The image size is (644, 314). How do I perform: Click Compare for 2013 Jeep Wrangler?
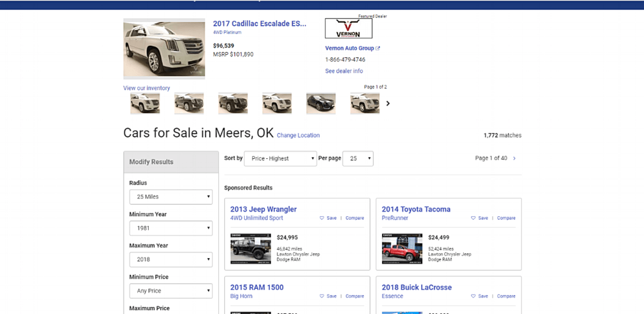click(354, 218)
